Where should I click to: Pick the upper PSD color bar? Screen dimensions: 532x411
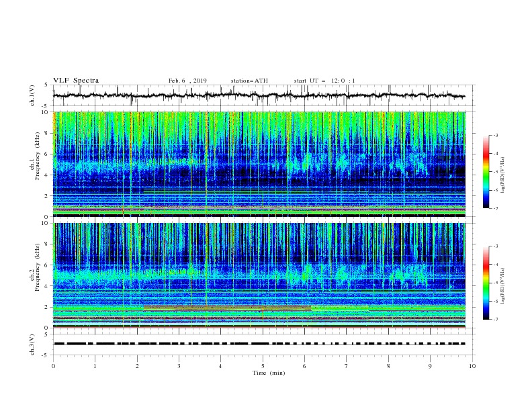click(486, 172)
